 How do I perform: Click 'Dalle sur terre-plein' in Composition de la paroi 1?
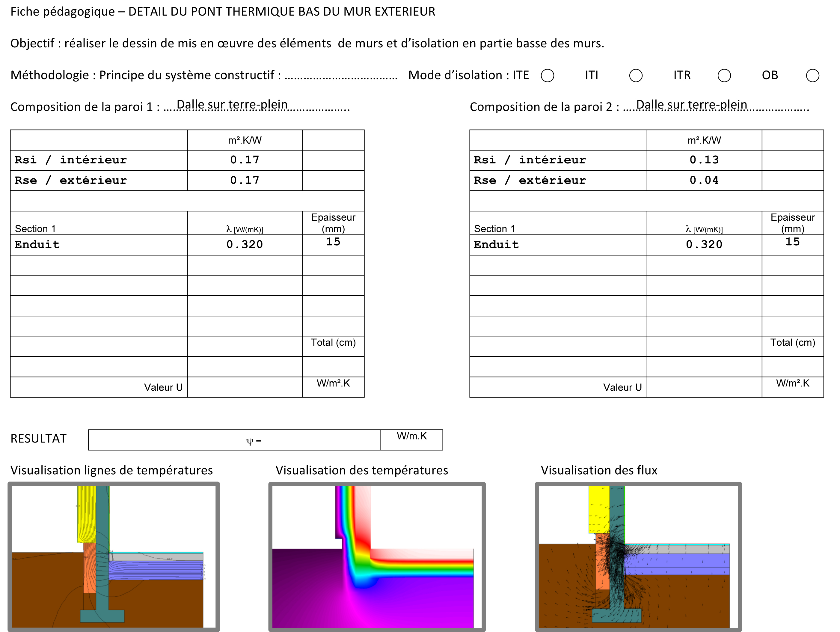(232, 104)
